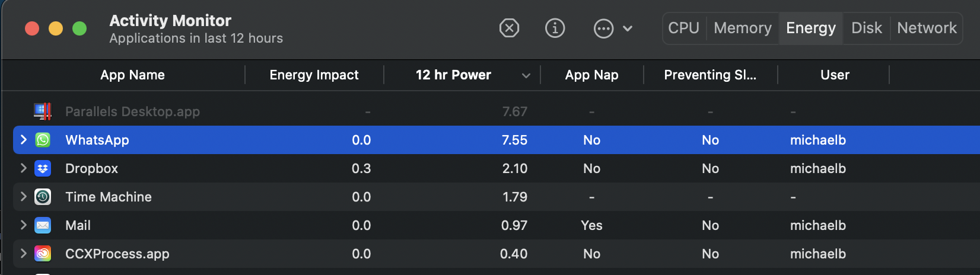Image resolution: width=980 pixels, height=275 pixels.
Task: Click Time Machine's 1.79 power value
Action: 514,197
